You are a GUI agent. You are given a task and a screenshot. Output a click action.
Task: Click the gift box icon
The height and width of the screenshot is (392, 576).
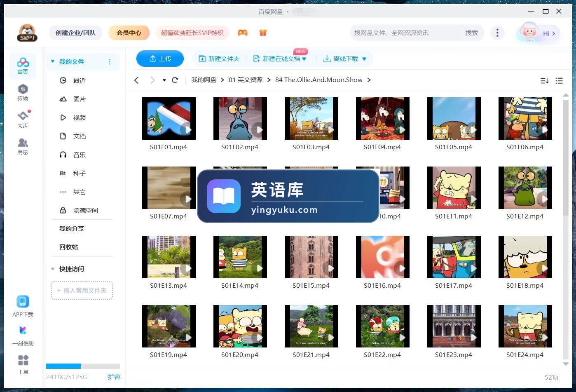(x=263, y=33)
